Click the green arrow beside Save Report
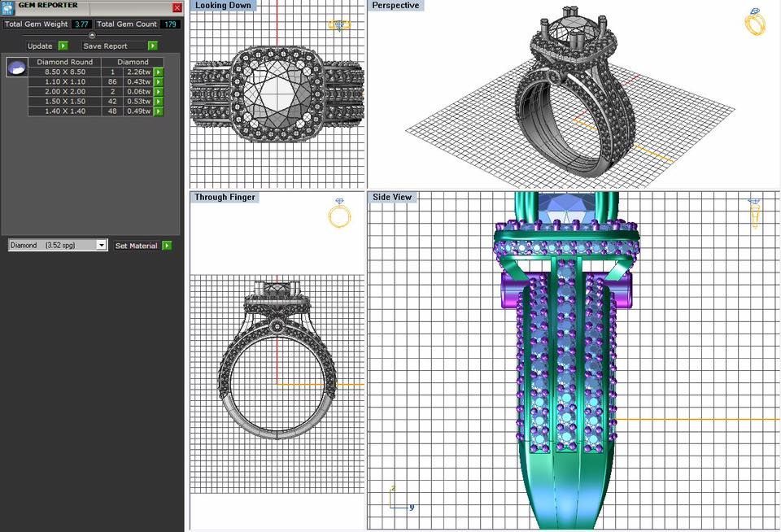This screenshot has width=781, height=532. [x=152, y=46]
